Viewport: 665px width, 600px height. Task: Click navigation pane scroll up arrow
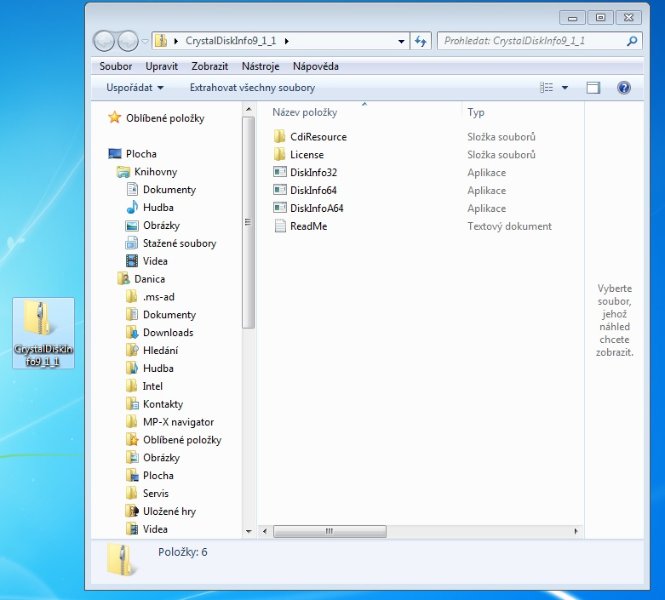pos(249,110)
